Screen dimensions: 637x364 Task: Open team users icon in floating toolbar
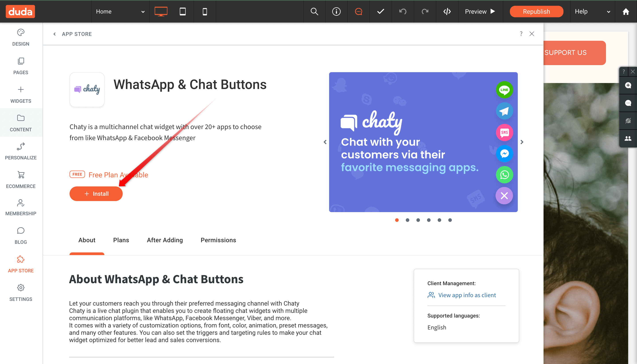628,139
